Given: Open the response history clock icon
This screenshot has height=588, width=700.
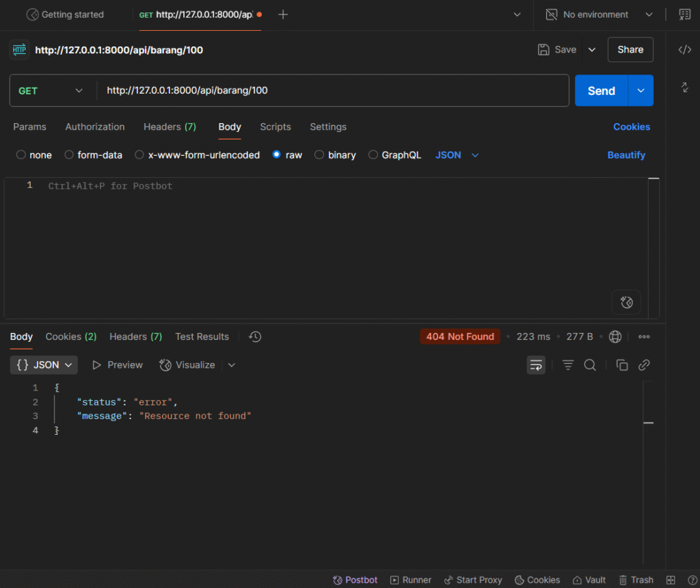Looking at the screenshot, I should [255, 336].
